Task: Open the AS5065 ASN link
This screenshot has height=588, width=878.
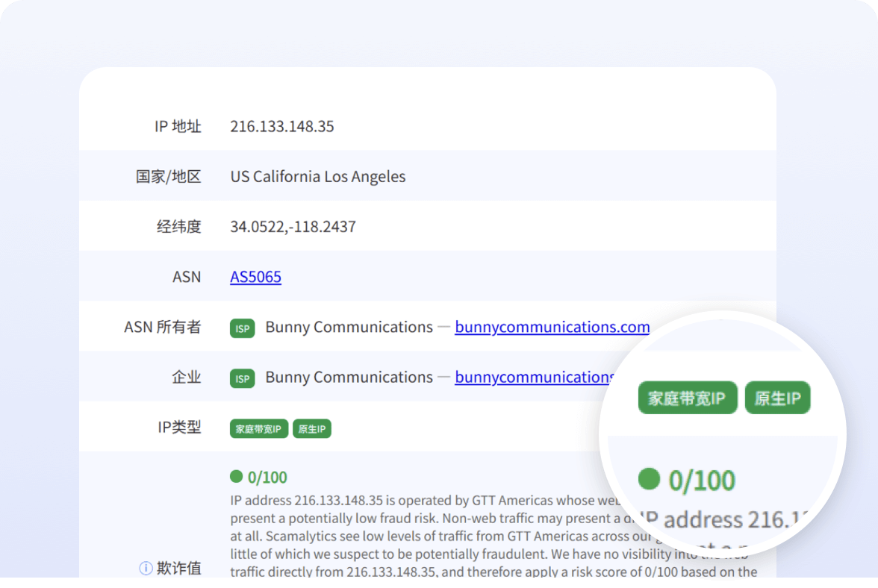Action: [x=255, y=277]
